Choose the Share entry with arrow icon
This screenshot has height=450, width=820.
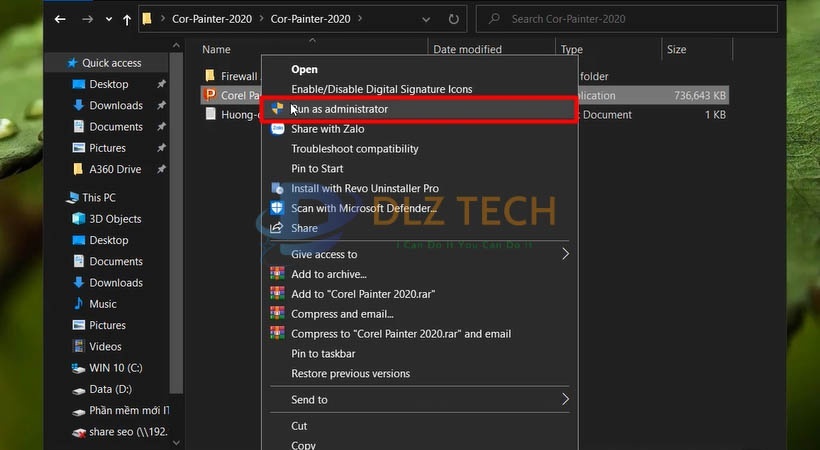304,228
